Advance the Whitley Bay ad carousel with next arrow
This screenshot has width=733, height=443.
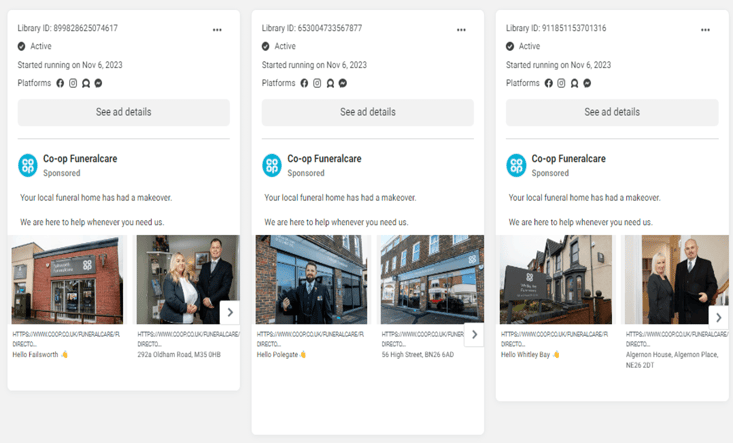[x=719, y=318]
